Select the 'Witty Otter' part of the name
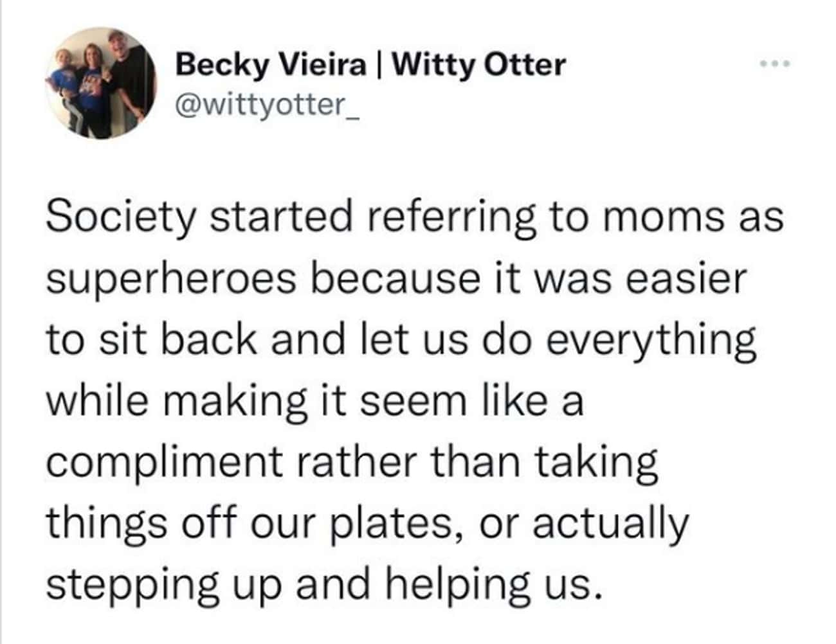 tap(479, 64)
